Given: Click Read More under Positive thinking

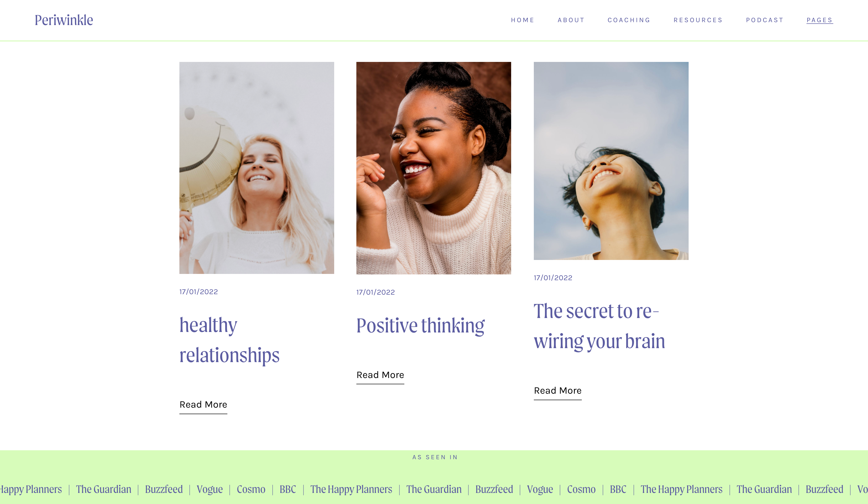Looking at the screenshot, I should click(x=380, y=375).
